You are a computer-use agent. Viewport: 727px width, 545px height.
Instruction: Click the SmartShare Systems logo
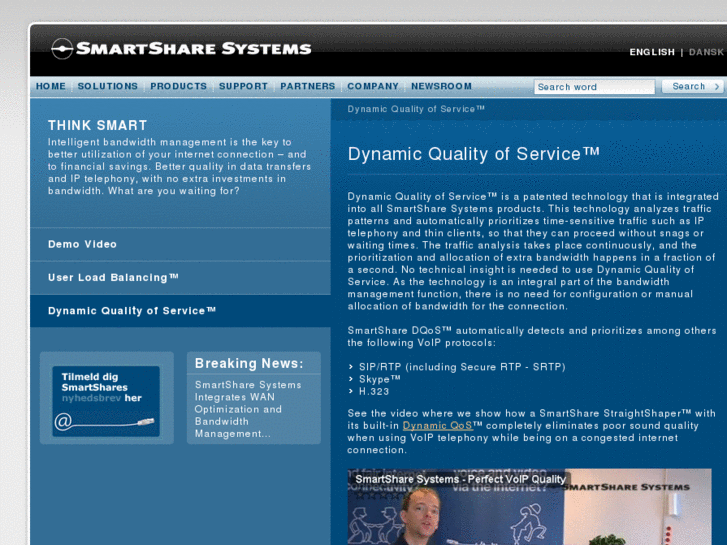click(181, 49)
